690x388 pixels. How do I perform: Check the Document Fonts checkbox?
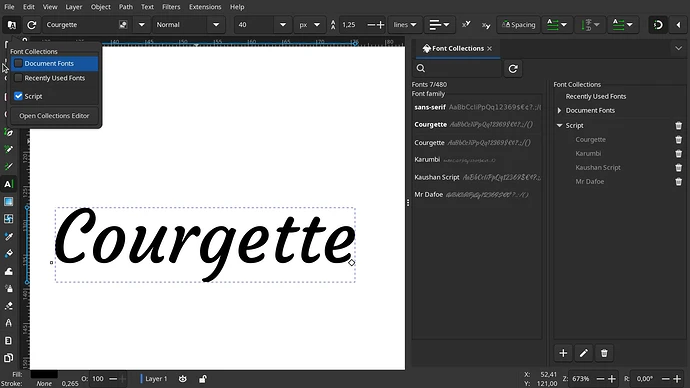coord(18,63)
